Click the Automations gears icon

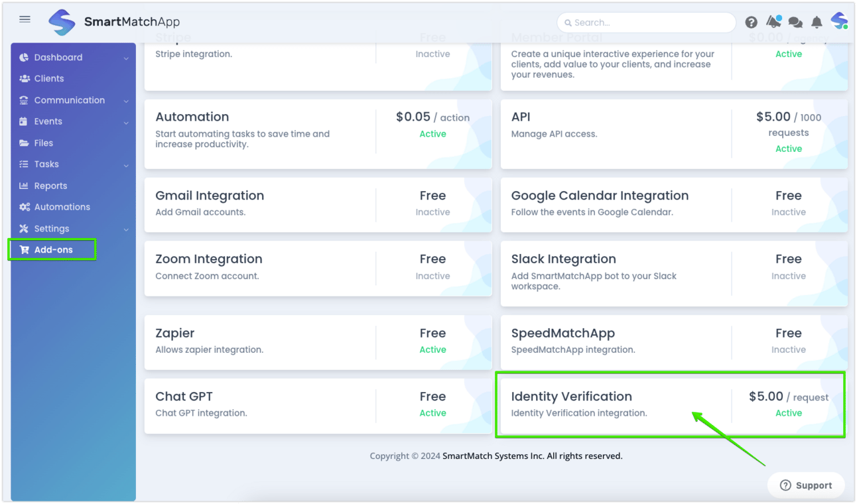[25, 207]
